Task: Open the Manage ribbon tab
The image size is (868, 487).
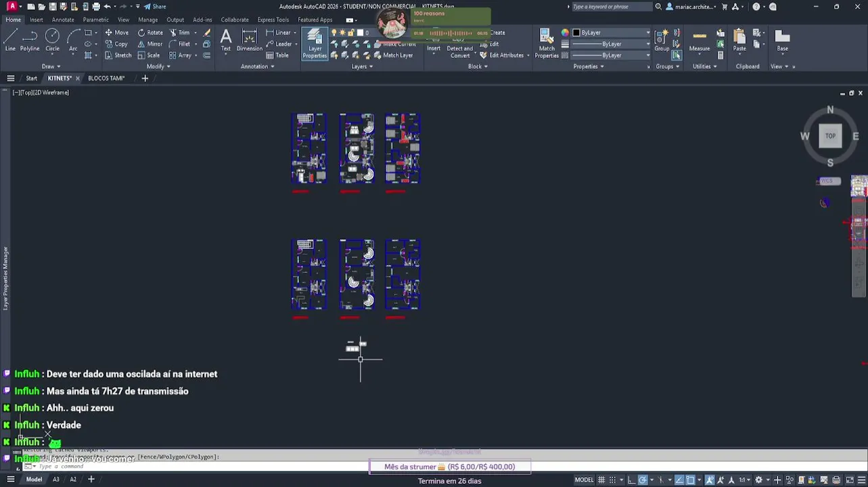Action: coord(148,20)
